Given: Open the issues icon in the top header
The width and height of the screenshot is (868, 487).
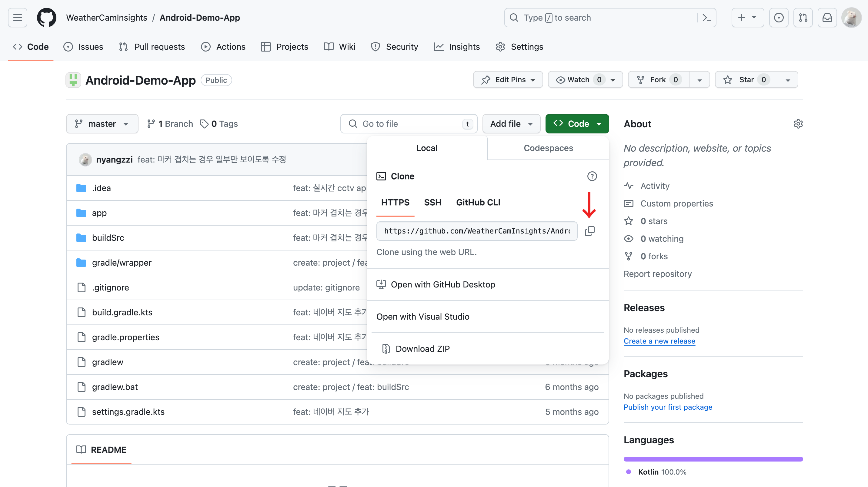Looking at the screenshot, I should 778,18.
